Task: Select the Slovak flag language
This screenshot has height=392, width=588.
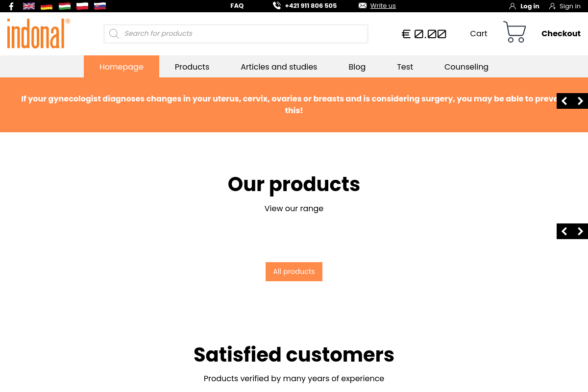Action: click(x=100, y=6)
